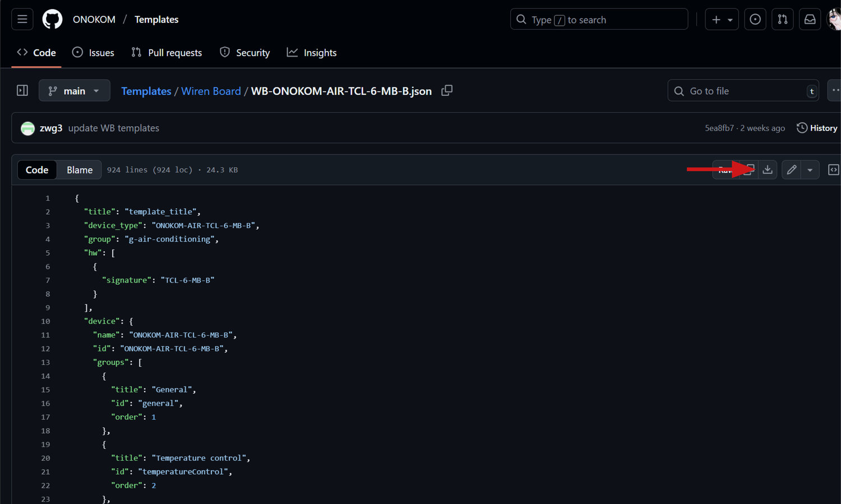Open the Create new plus dropdown
Screen dimensions: 841x504
(x=722, y=20)
